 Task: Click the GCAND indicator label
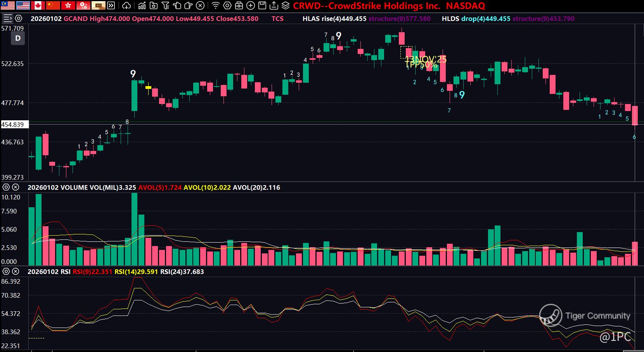coord(76,19)
